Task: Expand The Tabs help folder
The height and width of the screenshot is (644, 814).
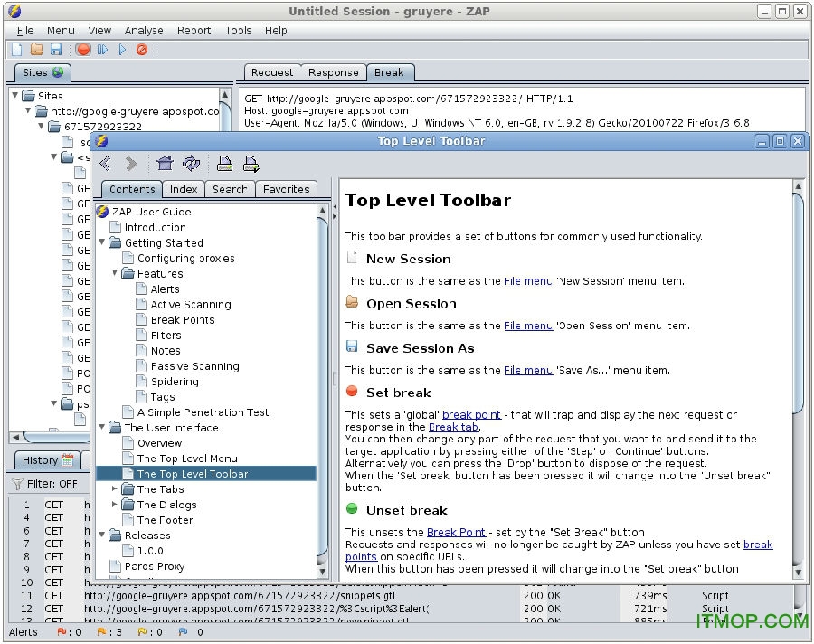Action: [x=115, y=489]
